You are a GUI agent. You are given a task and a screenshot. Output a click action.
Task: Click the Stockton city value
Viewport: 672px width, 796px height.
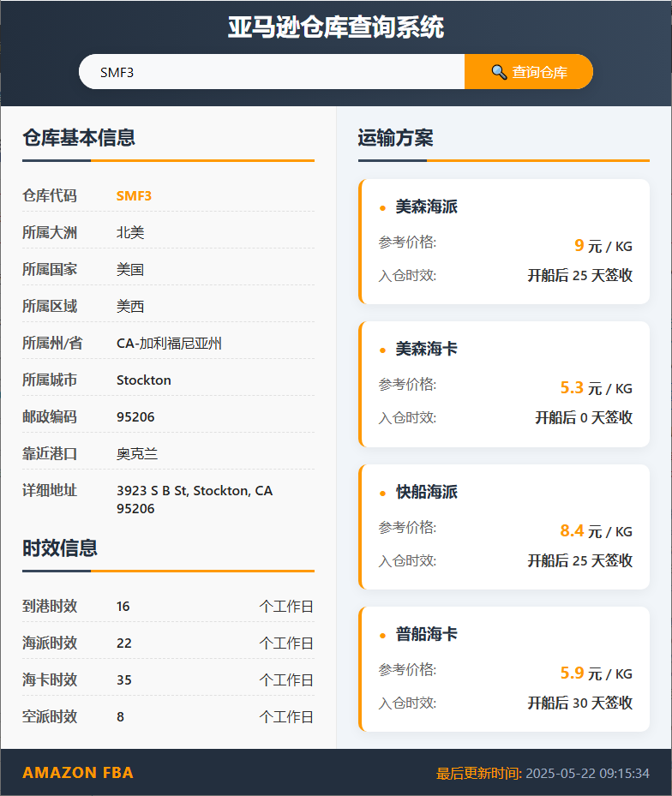[x=144, y=380]
